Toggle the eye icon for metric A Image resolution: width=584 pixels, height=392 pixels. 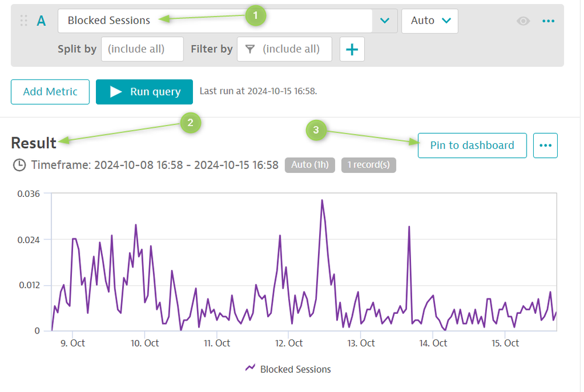click(523, 21)
